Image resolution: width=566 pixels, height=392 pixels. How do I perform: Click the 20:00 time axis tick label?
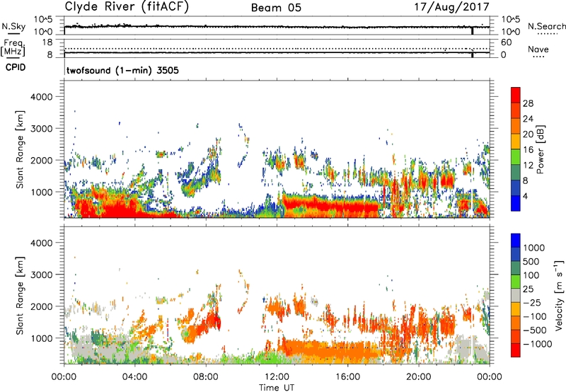click(419, 377)
